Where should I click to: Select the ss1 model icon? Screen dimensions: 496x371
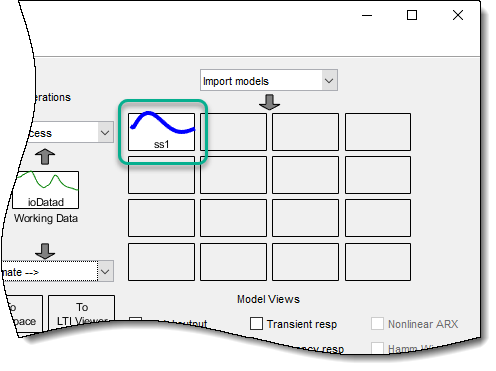(161, 132)
